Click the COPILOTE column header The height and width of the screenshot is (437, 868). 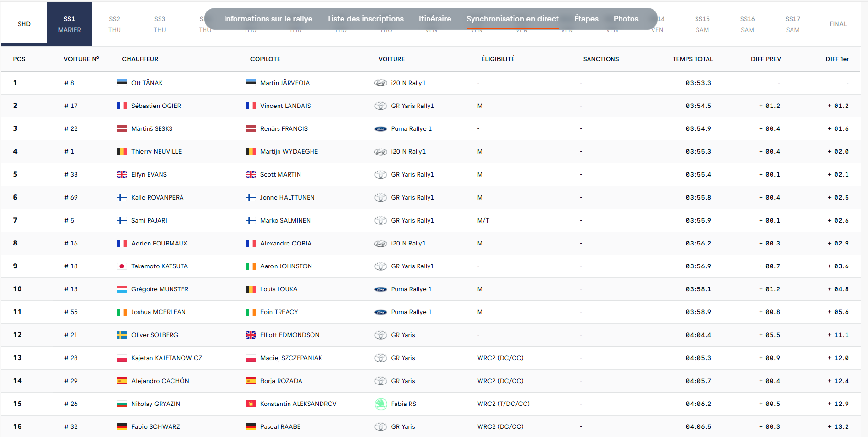pos(265,59)
